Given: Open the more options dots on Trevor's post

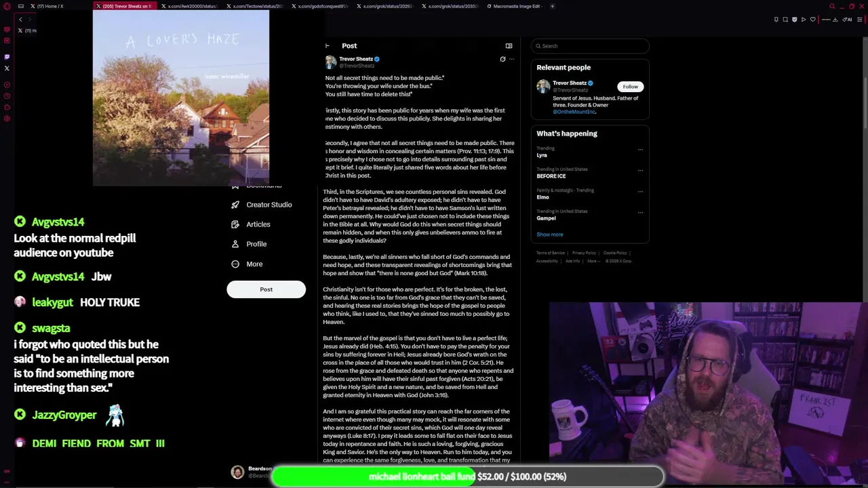Looking at the screenshot, I should point(511,59).
